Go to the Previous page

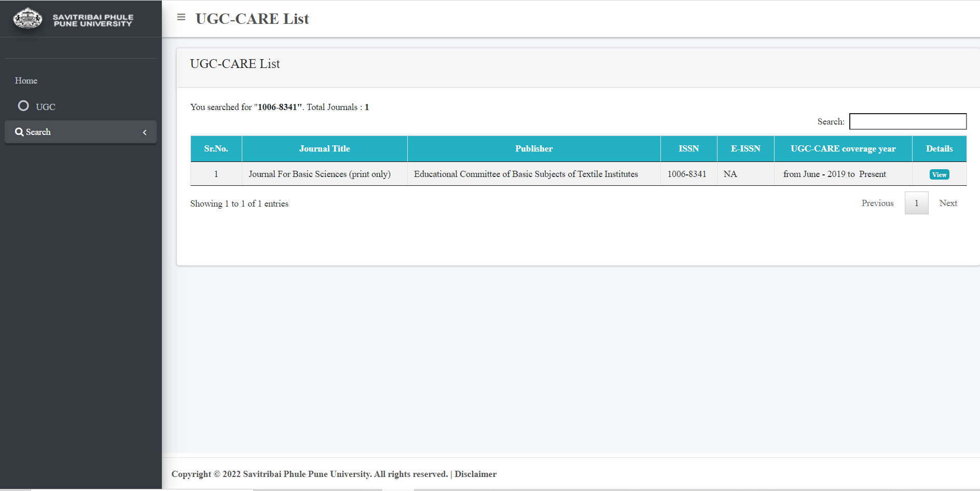(877, 203)
